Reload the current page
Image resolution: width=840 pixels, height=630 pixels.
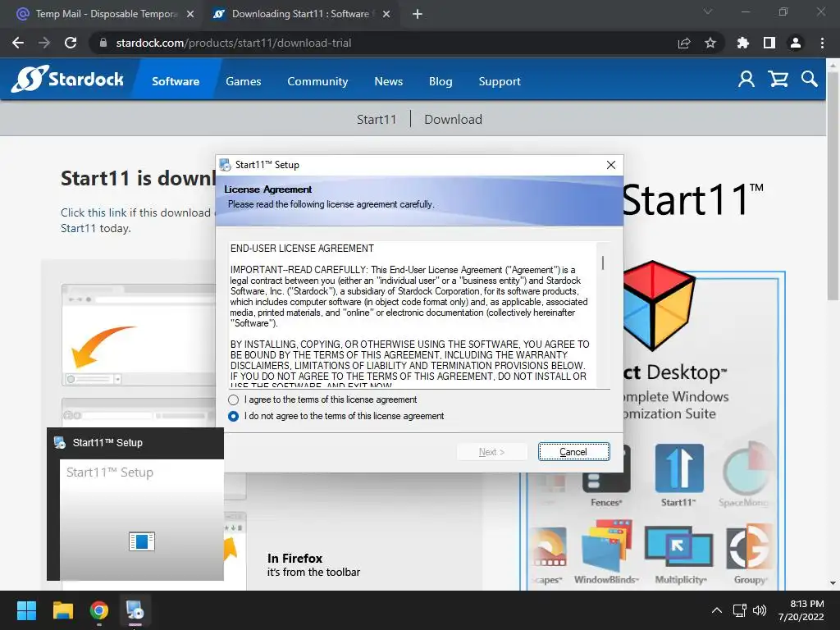pos(71,43)
